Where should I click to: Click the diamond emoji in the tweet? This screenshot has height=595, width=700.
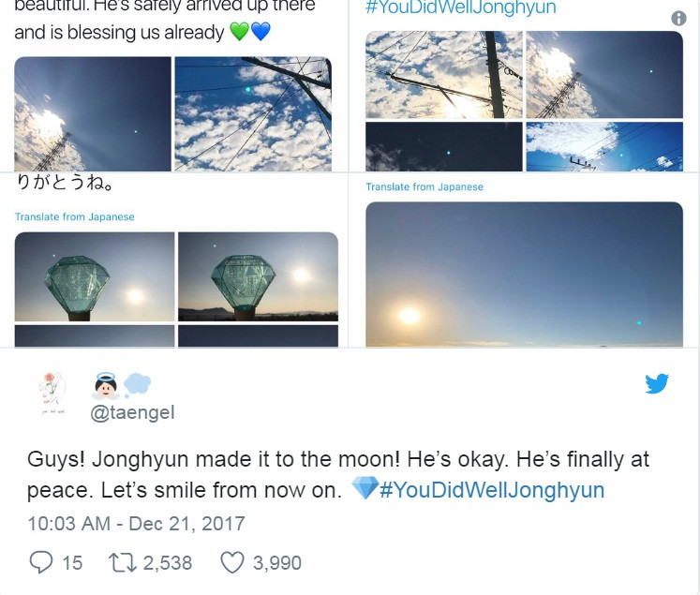point(365,489)
